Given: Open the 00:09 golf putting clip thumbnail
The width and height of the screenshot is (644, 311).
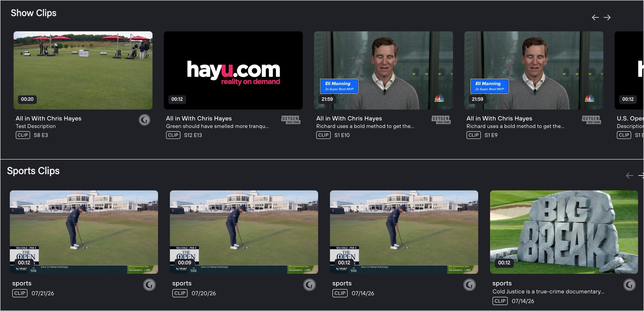Looking at the screenshot, I should tap(244, 232).
